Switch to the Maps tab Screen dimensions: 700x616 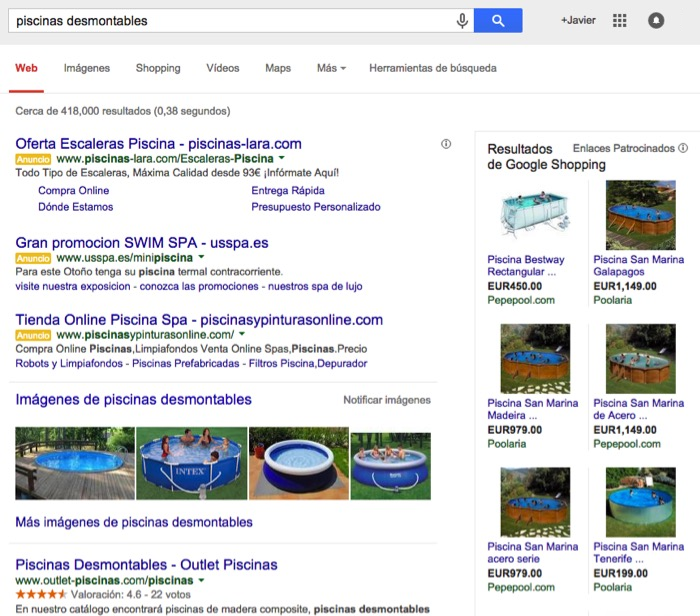[x=278, y=68]
